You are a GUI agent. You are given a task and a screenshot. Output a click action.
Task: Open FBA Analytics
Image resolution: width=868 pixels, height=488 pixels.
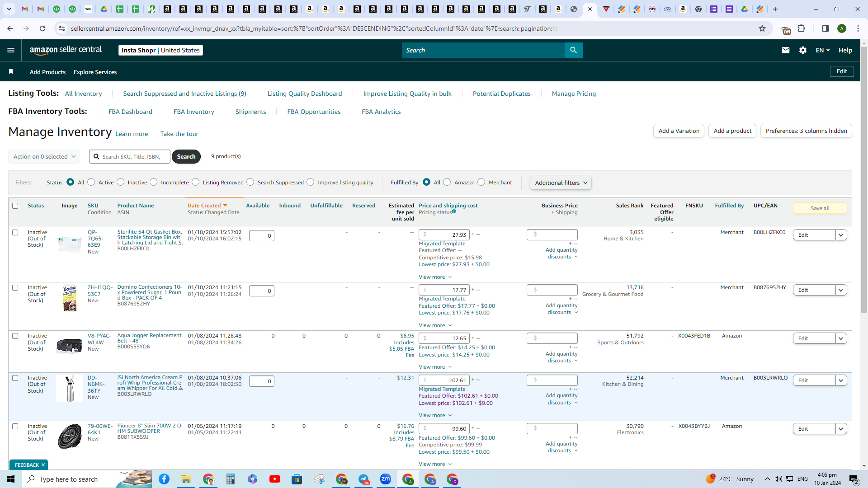coord(381,112)
